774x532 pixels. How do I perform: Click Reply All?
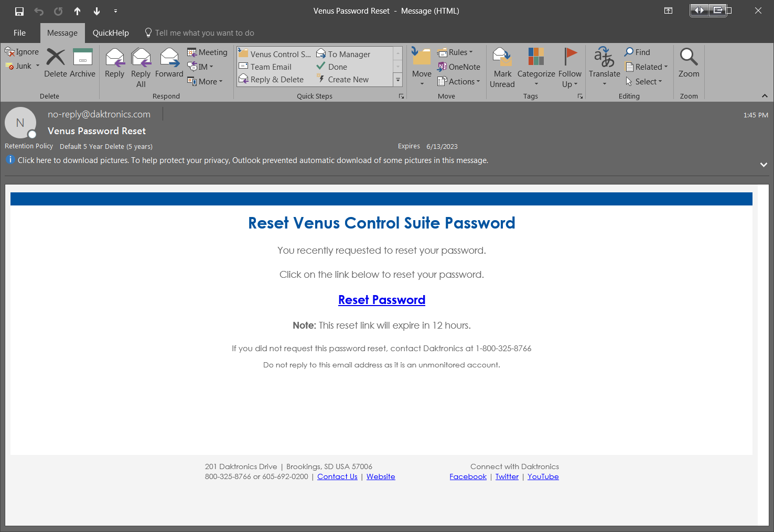[x=141, y=68]
